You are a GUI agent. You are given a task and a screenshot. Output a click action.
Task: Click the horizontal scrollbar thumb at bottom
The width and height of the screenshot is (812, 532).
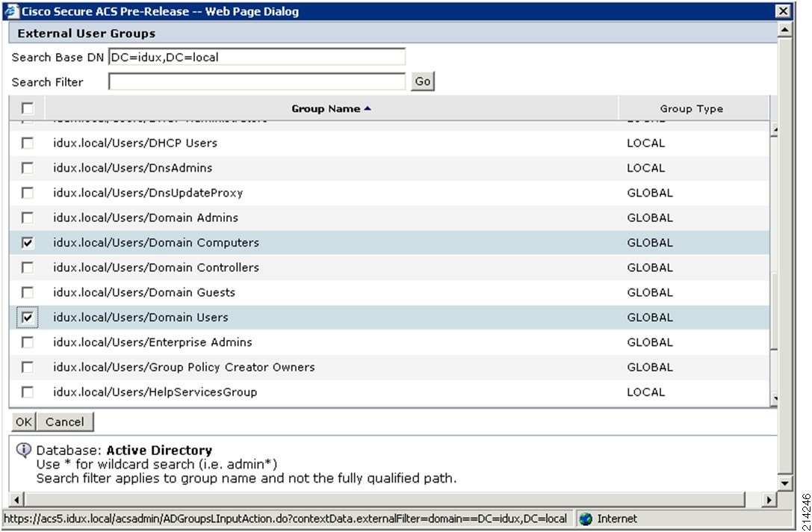[x=384, y=499]
